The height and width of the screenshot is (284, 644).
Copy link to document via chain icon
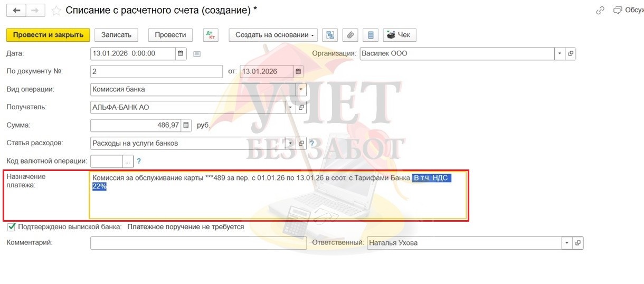point(600,11)
